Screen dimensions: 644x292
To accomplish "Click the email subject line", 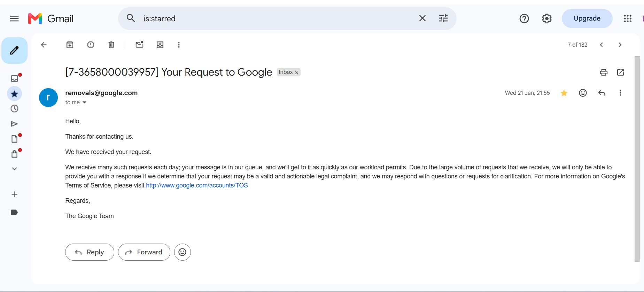I will click(x=169, y=72).
